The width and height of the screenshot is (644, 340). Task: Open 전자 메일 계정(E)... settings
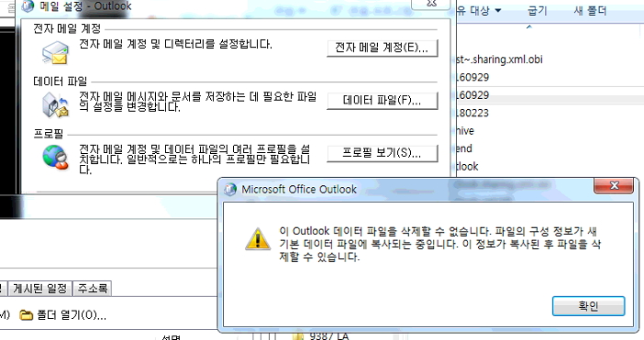(x=382, y=48)
